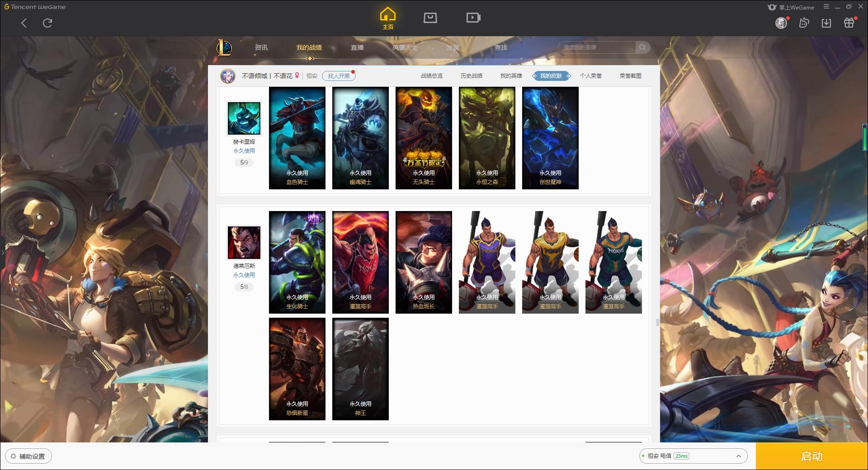Screen dimensions: 868x470
Task: Select the 我的皮肤 section
Action: coord(551,76)
